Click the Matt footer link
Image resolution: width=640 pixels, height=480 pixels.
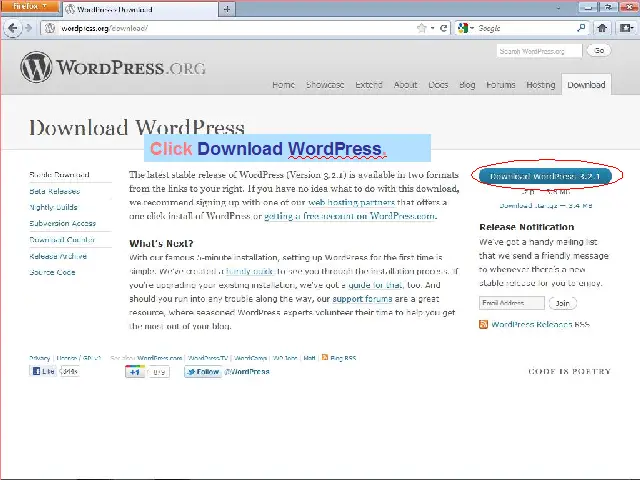[309, 358]
